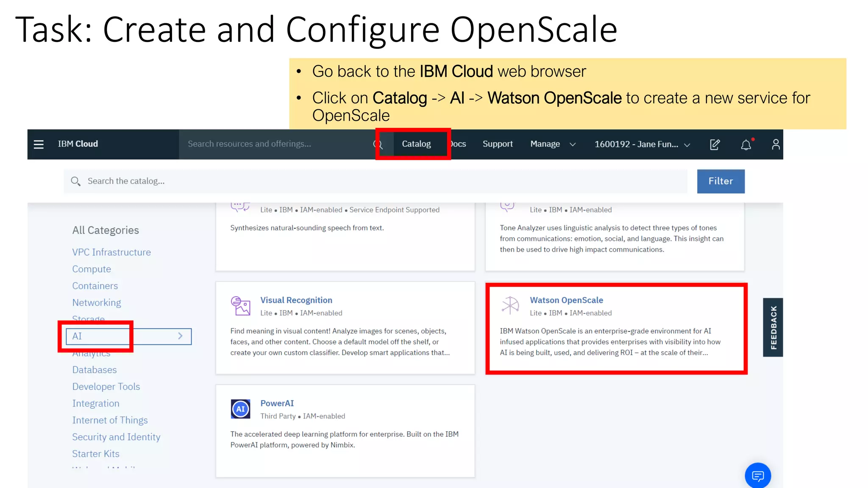Viewport: 868px width, 488px height.
Task: Select Security and Identity category
Action: pyautogui.click(x=116, y=437)
